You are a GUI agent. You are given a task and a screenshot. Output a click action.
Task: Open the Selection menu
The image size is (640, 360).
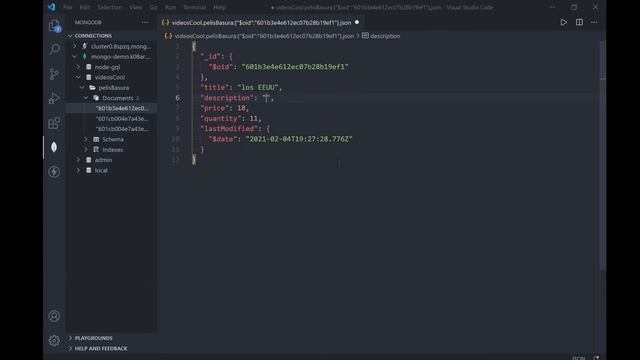coord(109,7)
